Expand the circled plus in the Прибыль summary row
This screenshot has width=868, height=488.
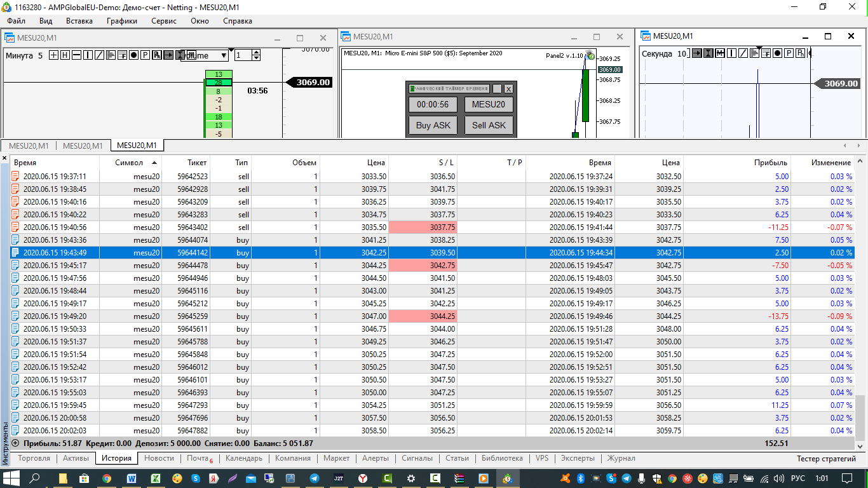(x=15, y=443)
